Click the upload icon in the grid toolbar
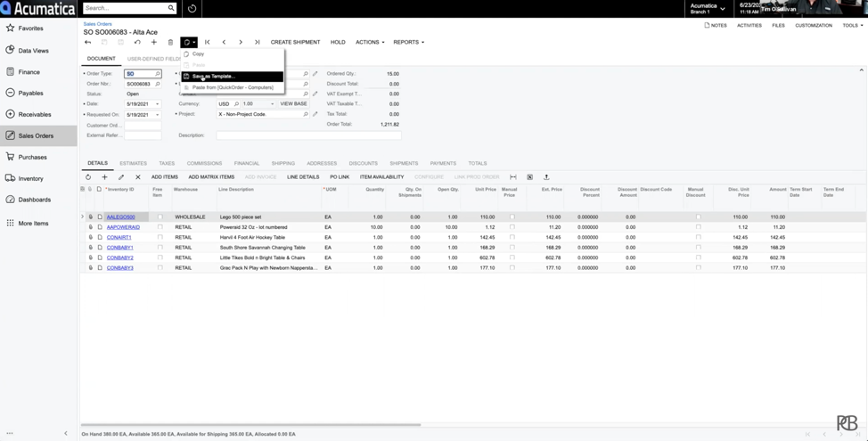This screenshot has width=868, height=441. [546, 177]
